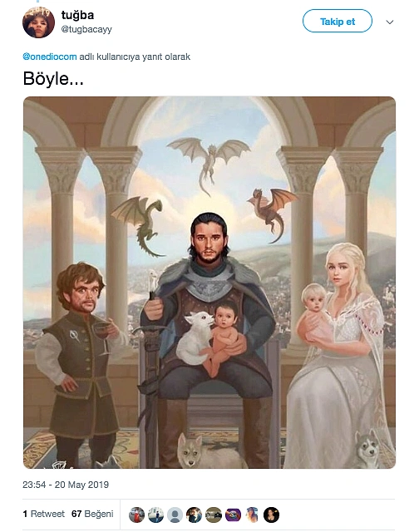The width and height of the screenshot is (419, 532).
Task: Show the 67 Beğeni likes list
Action: (92, 514)
